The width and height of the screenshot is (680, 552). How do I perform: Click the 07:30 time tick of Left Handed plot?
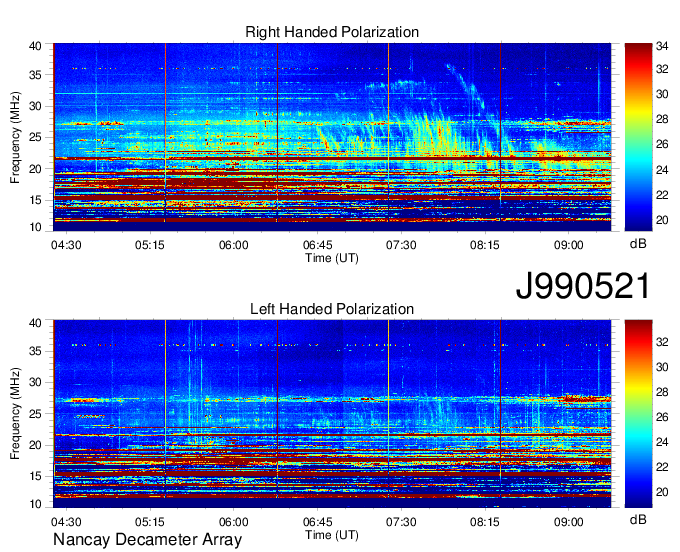pos(401,522)
